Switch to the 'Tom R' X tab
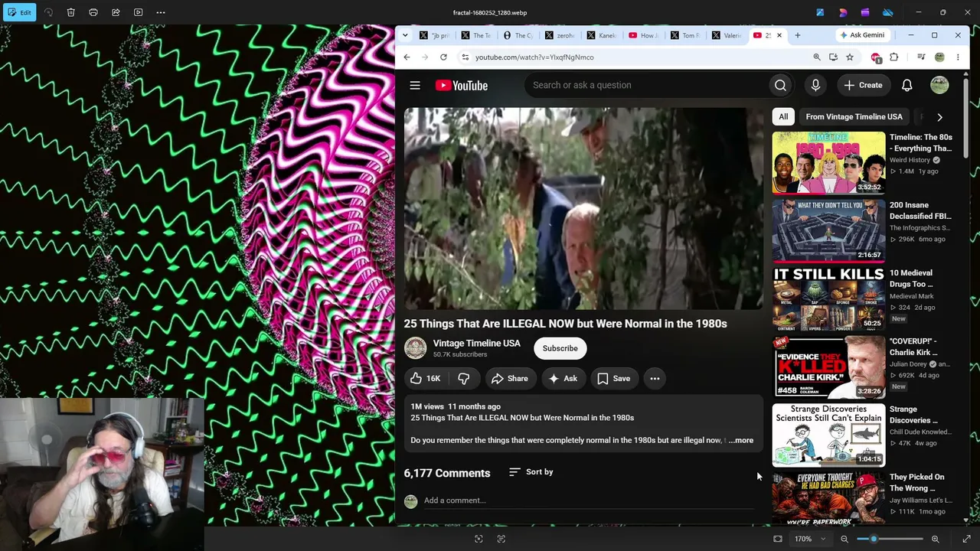This screenshot has height=551, width=980. coord(684,35)
